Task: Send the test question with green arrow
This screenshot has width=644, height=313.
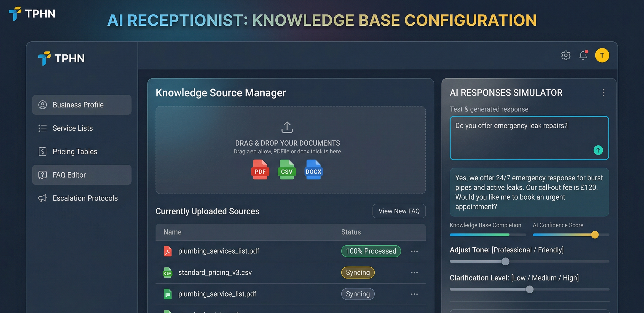Action: coord(598,150)
